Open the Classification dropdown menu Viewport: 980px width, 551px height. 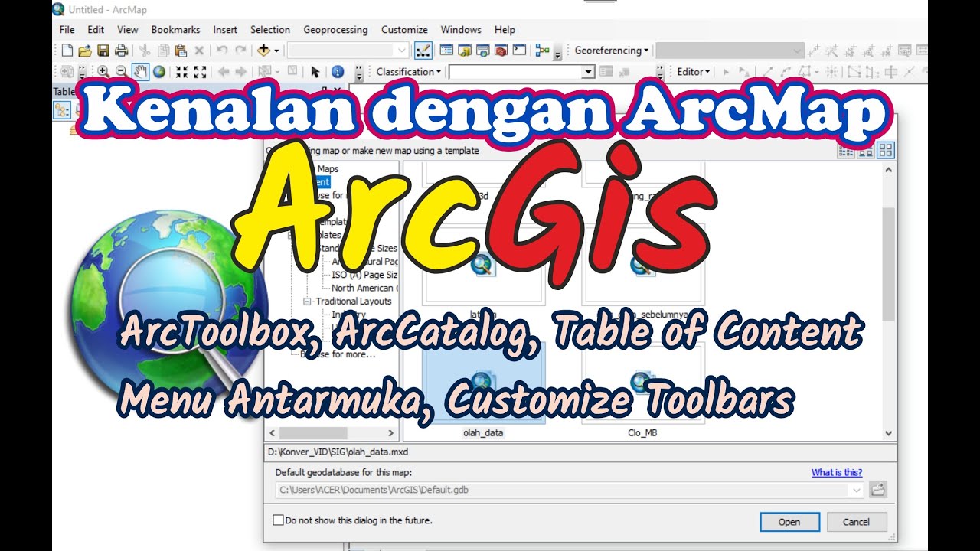tap(408, 72)
